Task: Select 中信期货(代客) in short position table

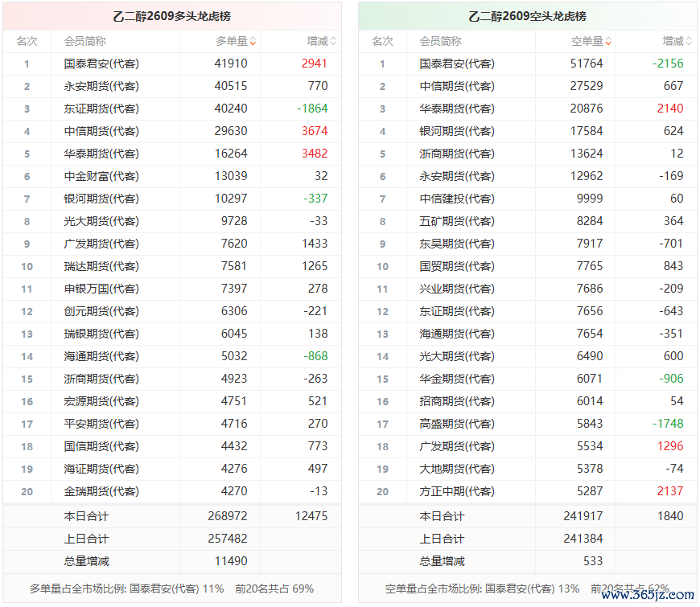Action: 457,86
